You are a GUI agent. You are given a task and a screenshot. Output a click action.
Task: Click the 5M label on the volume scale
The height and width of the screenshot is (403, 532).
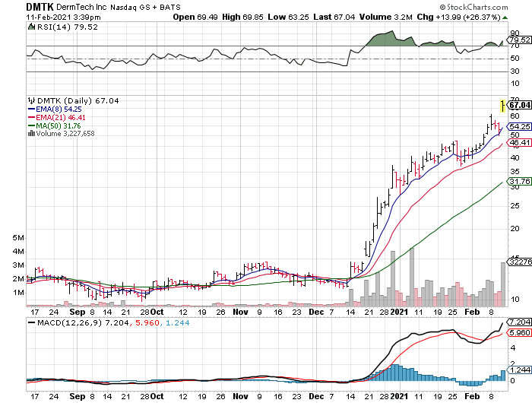(x=18, y=238)
